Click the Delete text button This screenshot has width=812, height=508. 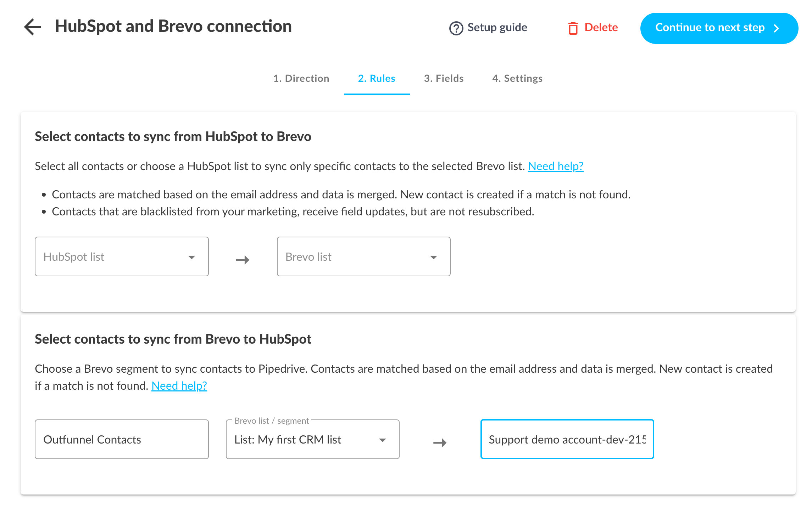pos(601,27)
